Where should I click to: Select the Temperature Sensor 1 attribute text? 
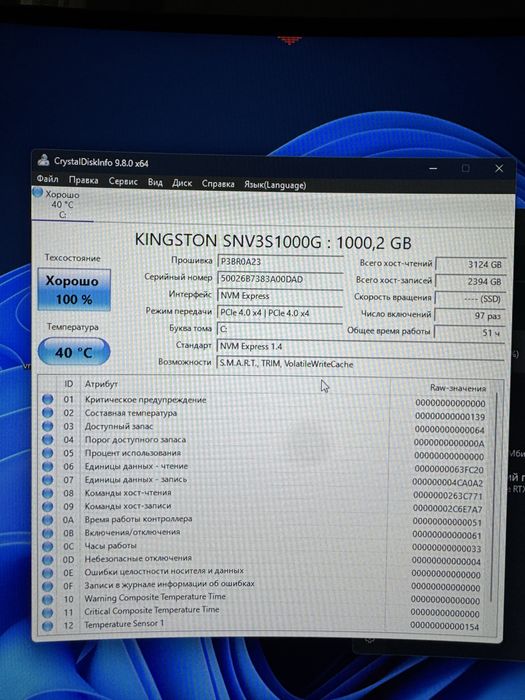(x=124, y=624)
